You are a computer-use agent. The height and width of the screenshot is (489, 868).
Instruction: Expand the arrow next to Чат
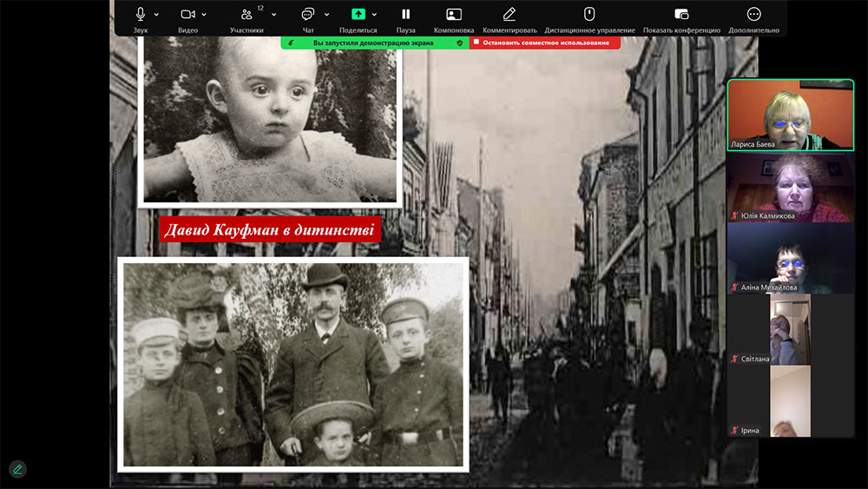[327, 15]
